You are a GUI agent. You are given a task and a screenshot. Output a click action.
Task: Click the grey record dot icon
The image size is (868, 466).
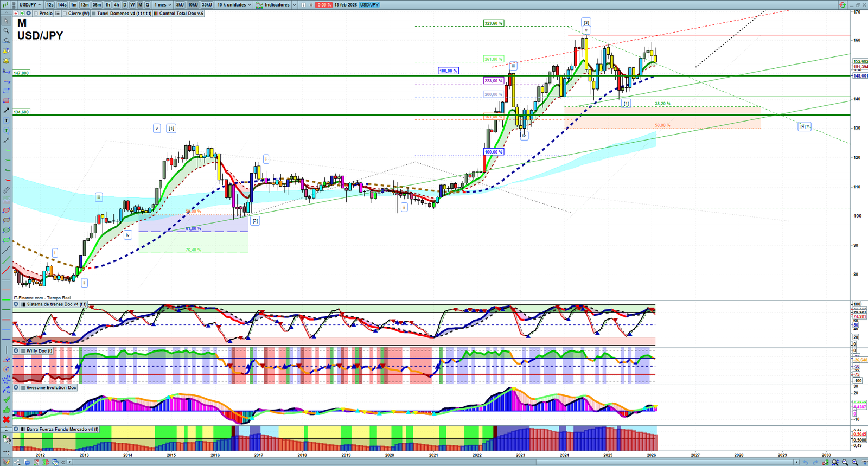point(310,5)
